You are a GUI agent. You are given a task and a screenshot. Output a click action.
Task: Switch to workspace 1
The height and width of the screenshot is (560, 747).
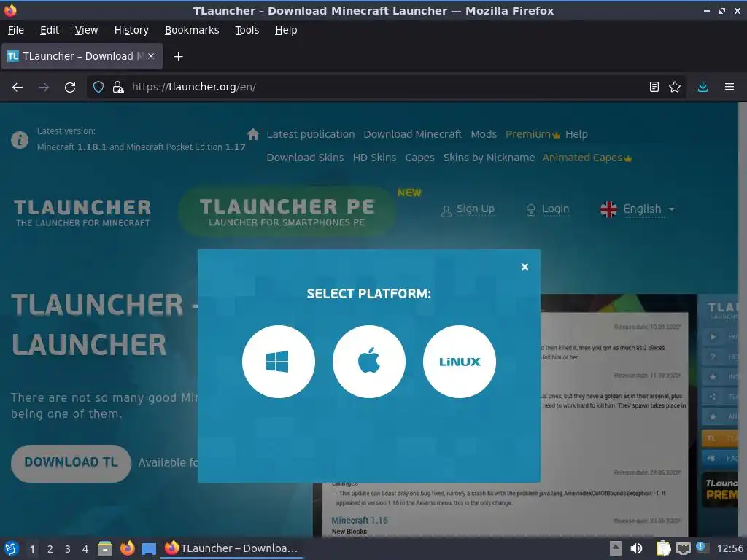tap(32, 549)
